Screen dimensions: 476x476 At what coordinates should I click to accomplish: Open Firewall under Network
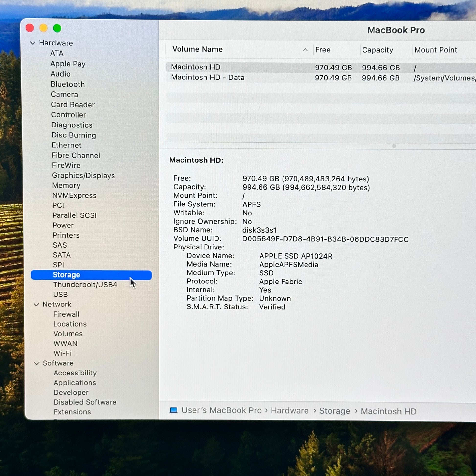point(66,314)
